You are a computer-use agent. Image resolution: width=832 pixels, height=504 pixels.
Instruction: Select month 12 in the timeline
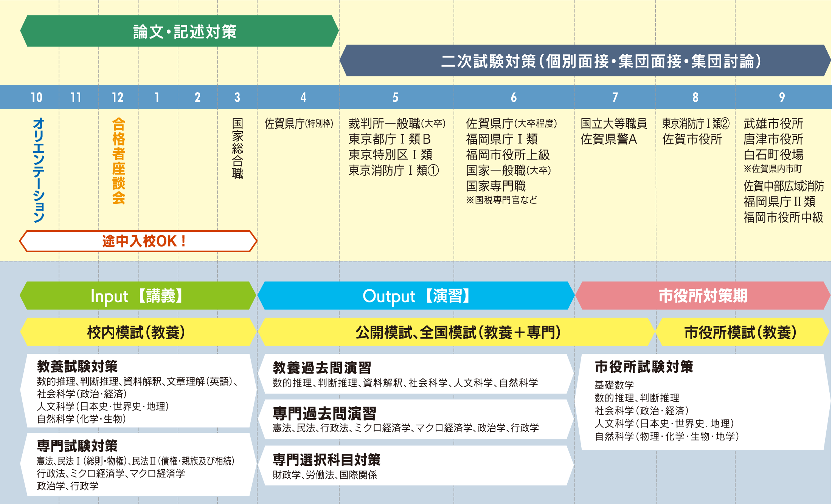click(118, 97)
